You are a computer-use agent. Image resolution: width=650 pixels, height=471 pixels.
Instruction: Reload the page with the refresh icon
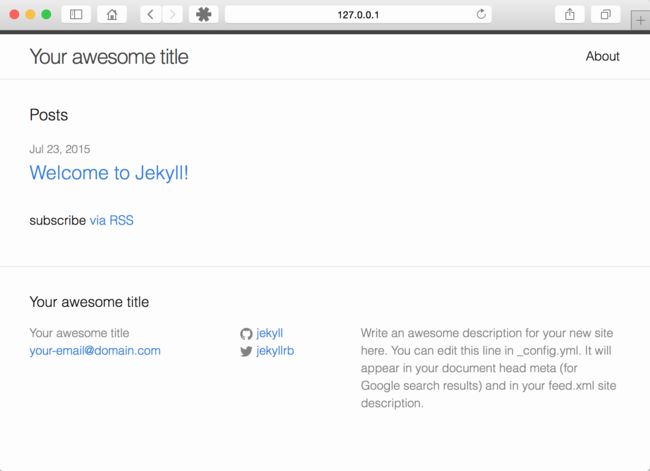[x=481, y=15]
